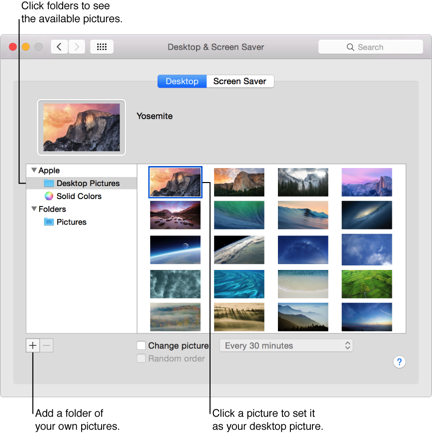The image size is (432, 436).
Task: Select Desktop Pictures in the sidebar
Action: pos(82,183)
